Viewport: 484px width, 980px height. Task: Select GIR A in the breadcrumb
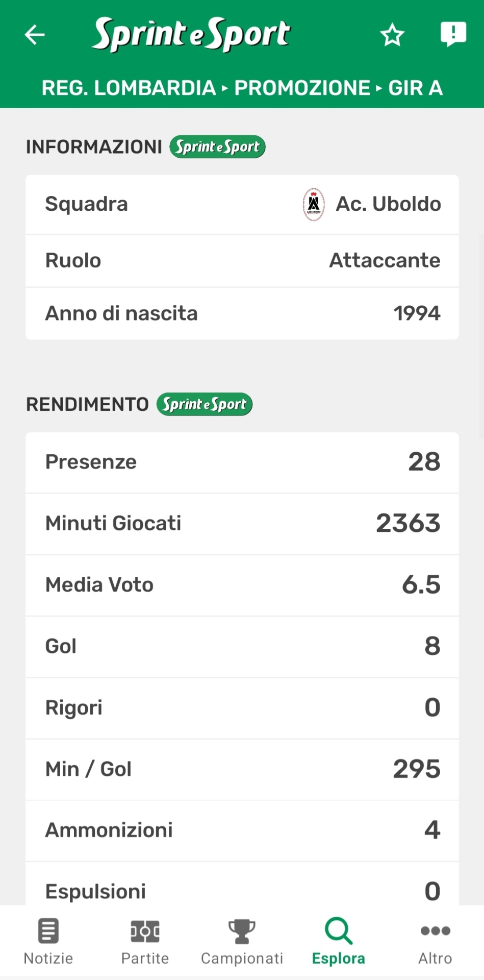coord(415,88)
